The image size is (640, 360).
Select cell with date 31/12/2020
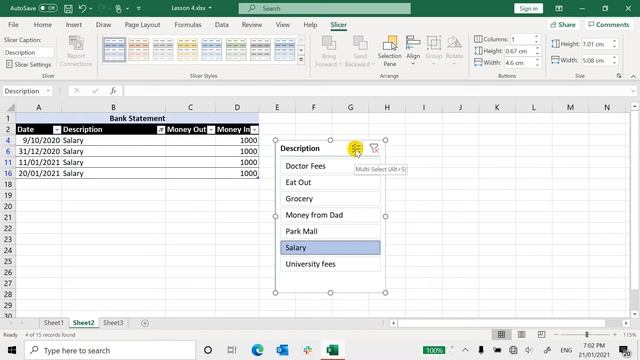(39, 151)
